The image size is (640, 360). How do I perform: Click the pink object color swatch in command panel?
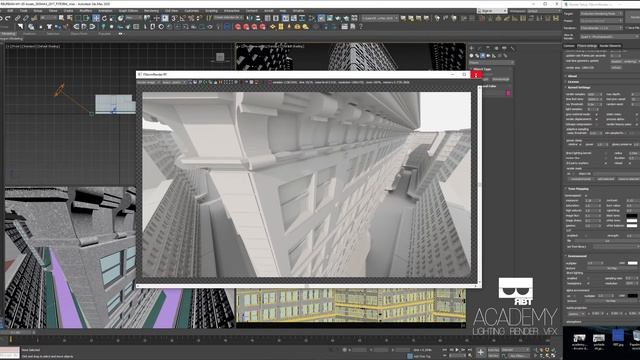[508, 93]
